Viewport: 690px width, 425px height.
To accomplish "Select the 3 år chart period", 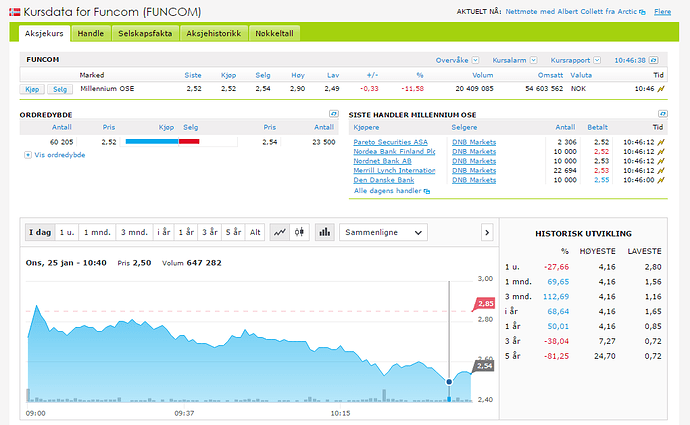I will coord(210,232).
